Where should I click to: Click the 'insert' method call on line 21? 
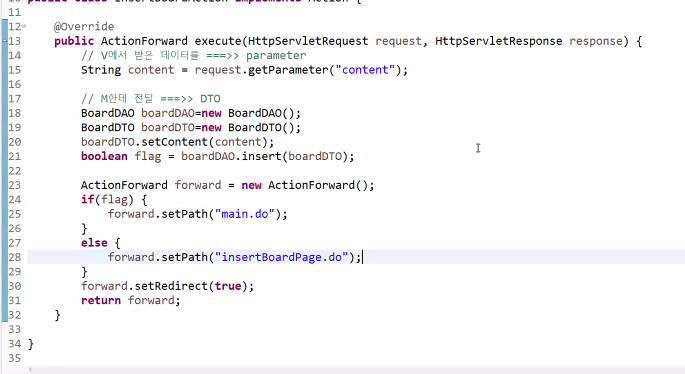(261, 156)
